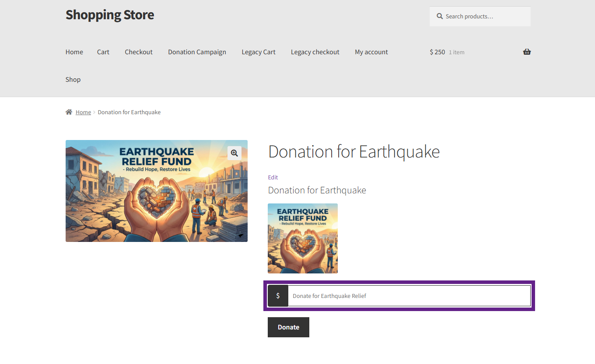Open the Checkout menu item
Viewport: 595px width, 364px height.
[139, 52]
